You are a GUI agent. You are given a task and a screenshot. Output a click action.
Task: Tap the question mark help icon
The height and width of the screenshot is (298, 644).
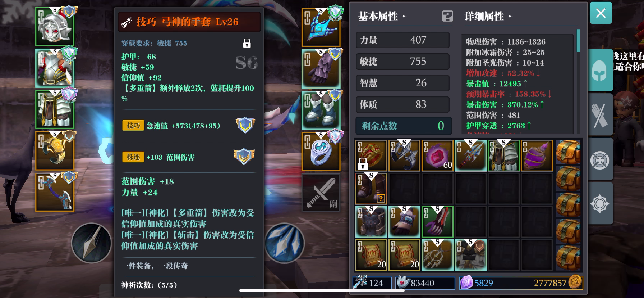coord(447,16)
